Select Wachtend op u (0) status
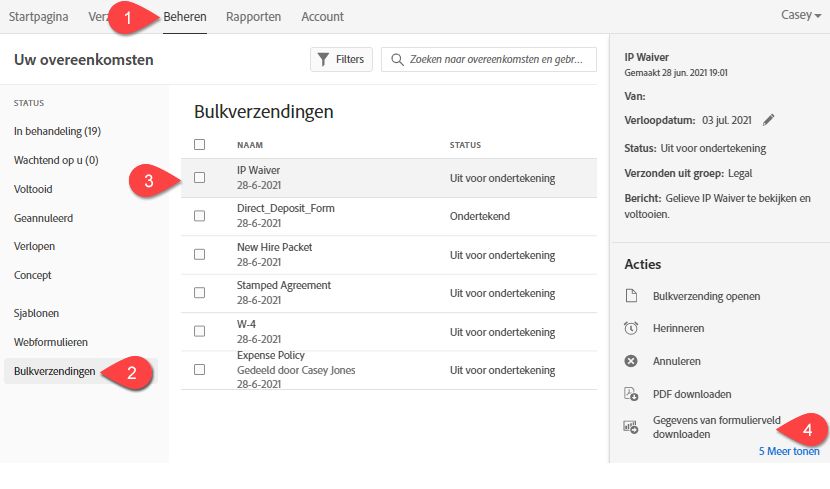 (x=56, y=160)
